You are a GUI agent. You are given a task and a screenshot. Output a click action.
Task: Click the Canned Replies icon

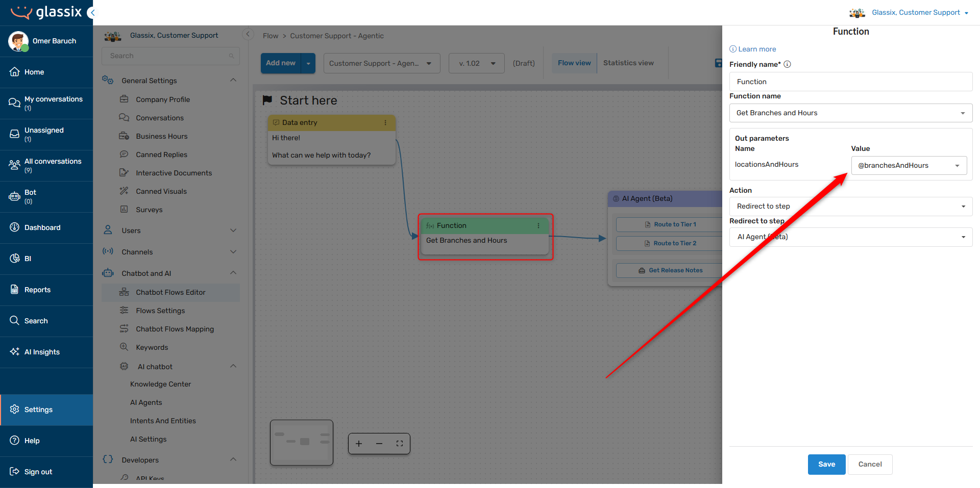(x=124, y=155)
